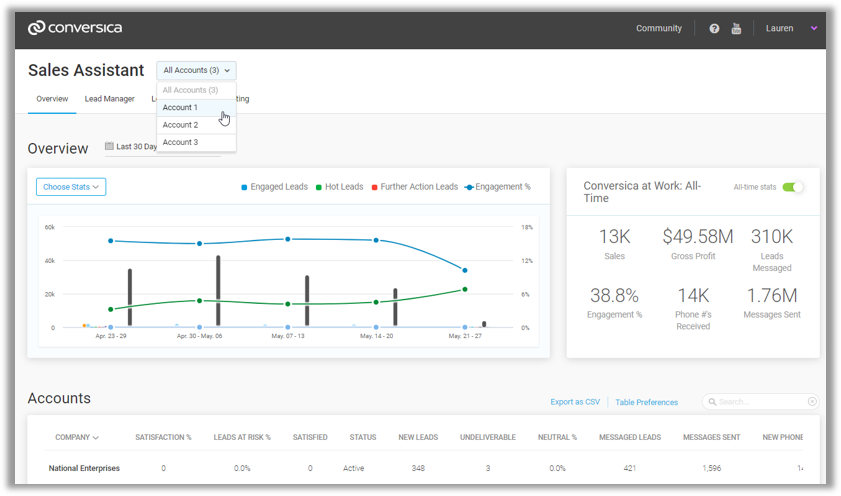Screen dimensions: 841x496
Task: Sort by LEADS AT RISK % column
Action: tap(242, 437)
